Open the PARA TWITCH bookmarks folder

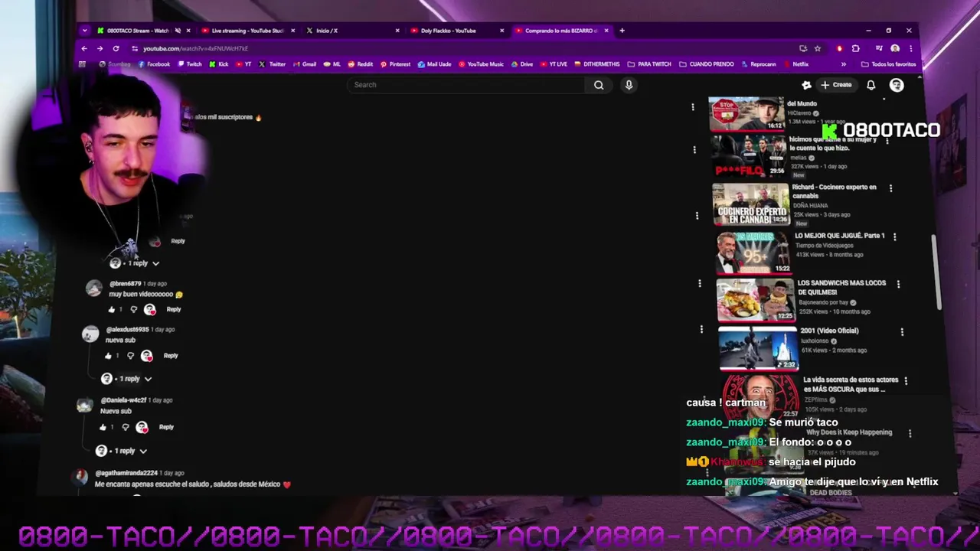point(649,64)
